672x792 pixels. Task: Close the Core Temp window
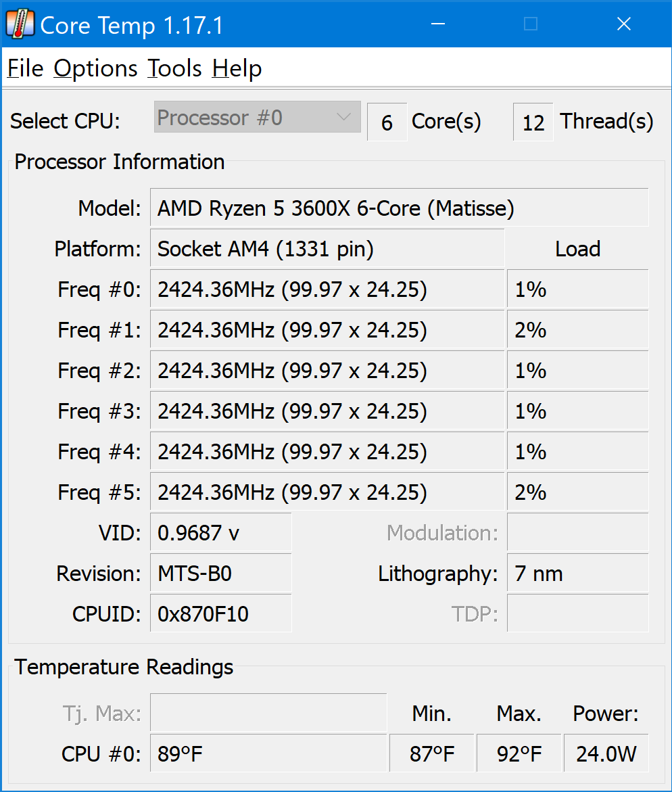pos(623,24)
